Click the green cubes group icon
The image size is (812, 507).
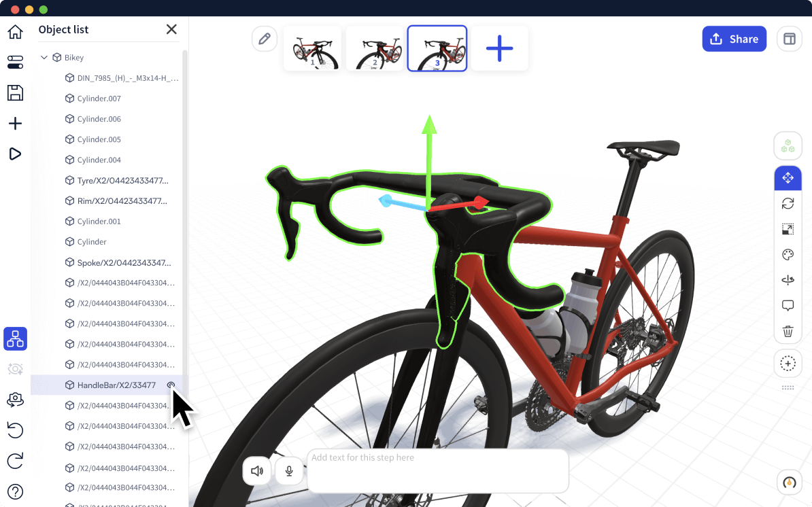point(788,146)
